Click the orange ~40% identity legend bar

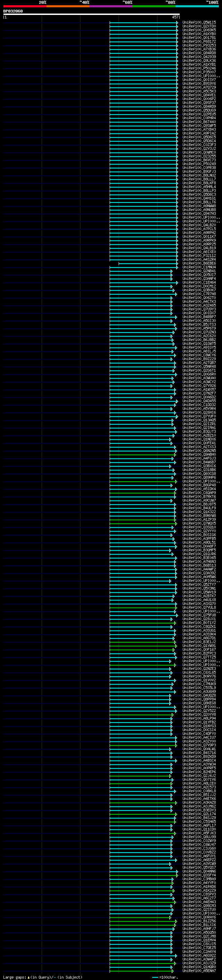[68, 6]
